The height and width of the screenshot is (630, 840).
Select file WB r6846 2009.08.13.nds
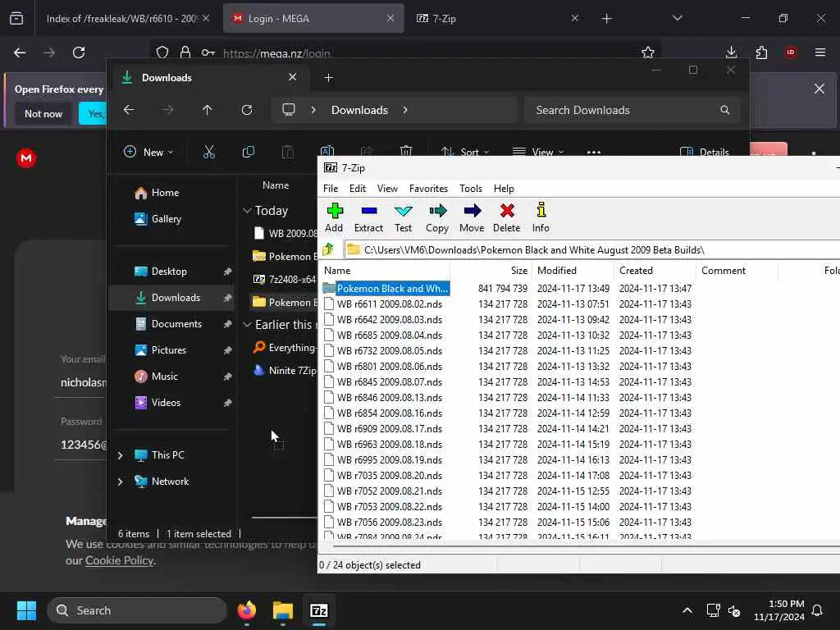pyautogui.click(x=390, y=398)
